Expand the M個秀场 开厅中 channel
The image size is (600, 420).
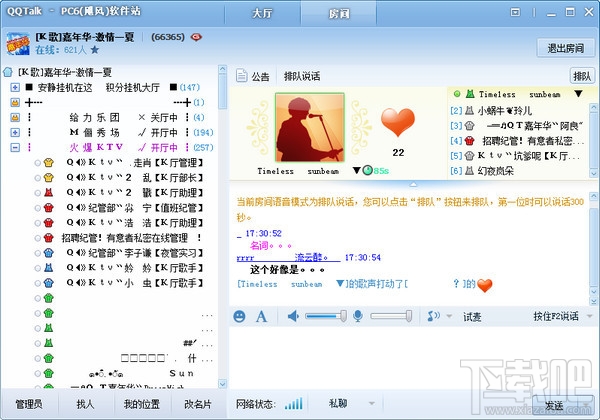tap(15, 132)
